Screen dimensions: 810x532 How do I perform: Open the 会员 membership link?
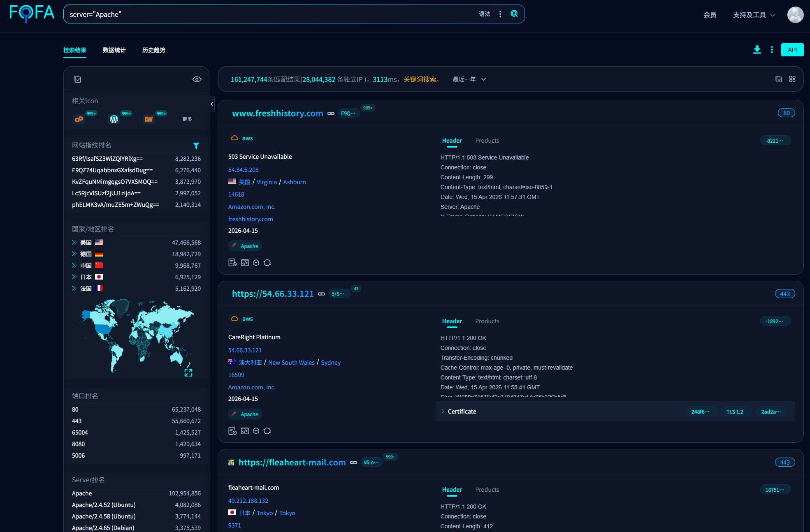(x=710, y=15)
